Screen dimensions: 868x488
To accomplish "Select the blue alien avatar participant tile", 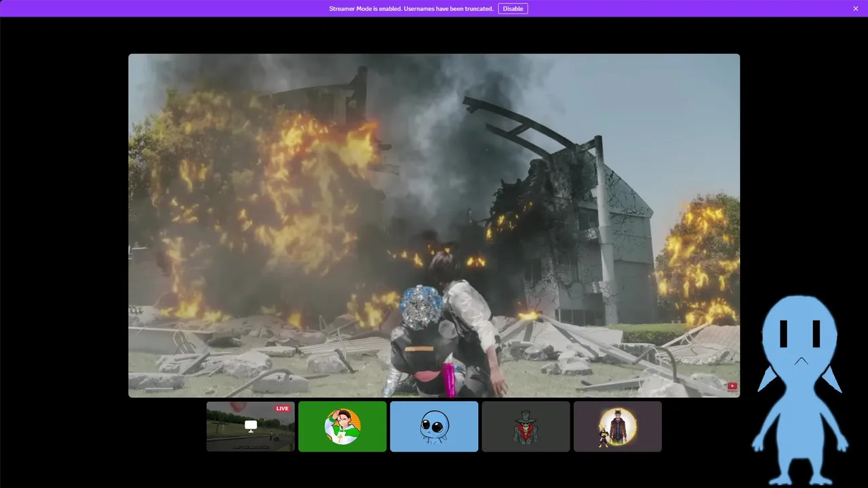I will [434, 426].
